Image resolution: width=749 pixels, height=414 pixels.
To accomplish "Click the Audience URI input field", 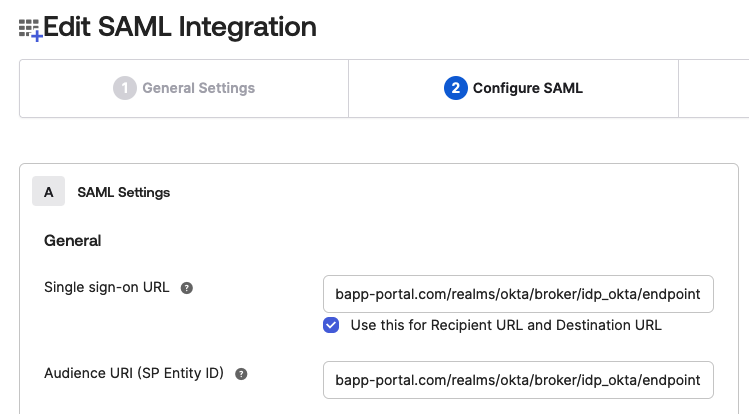I will point(518,380).
